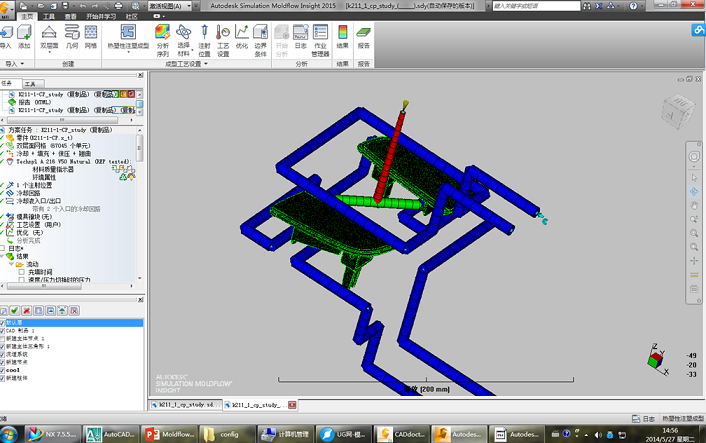706x443 pixels.
Task: Switch to the 工具 ribbon tab
Action: (48, 17)
